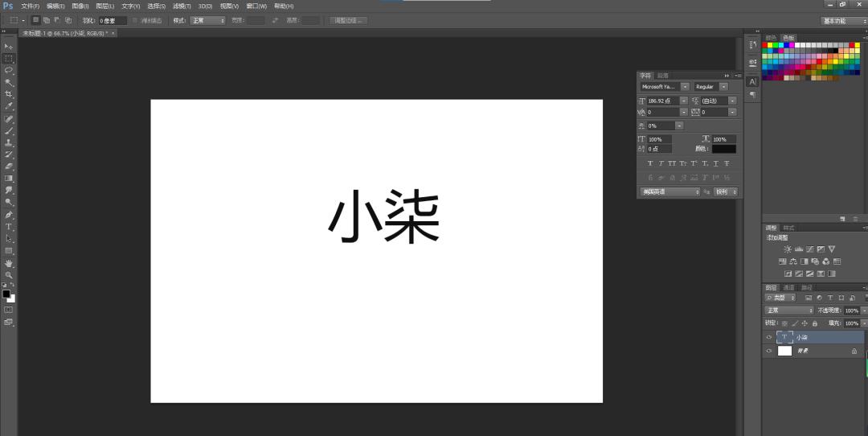Add Curves adjustment icon

pos(810,249)
